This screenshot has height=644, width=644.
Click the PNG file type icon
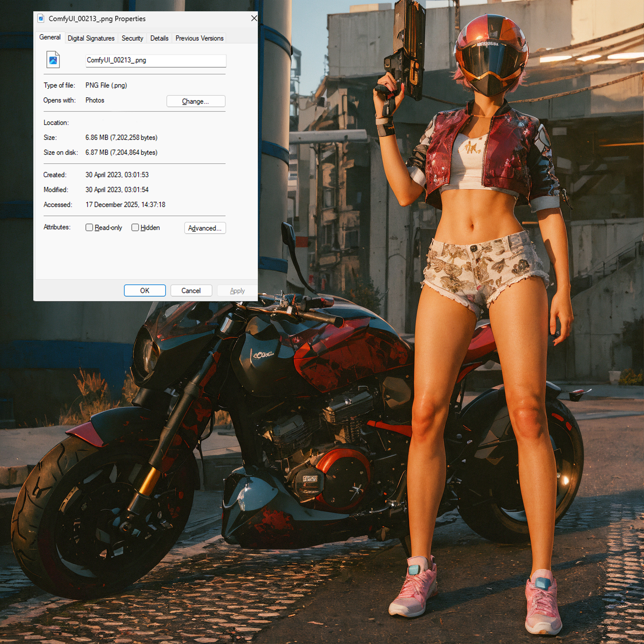pyautogui.click(x=53, y=60)
